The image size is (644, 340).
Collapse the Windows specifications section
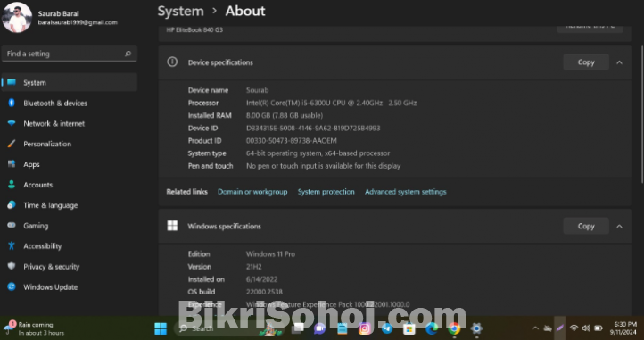pyautogui.click(x=619, y=227)
